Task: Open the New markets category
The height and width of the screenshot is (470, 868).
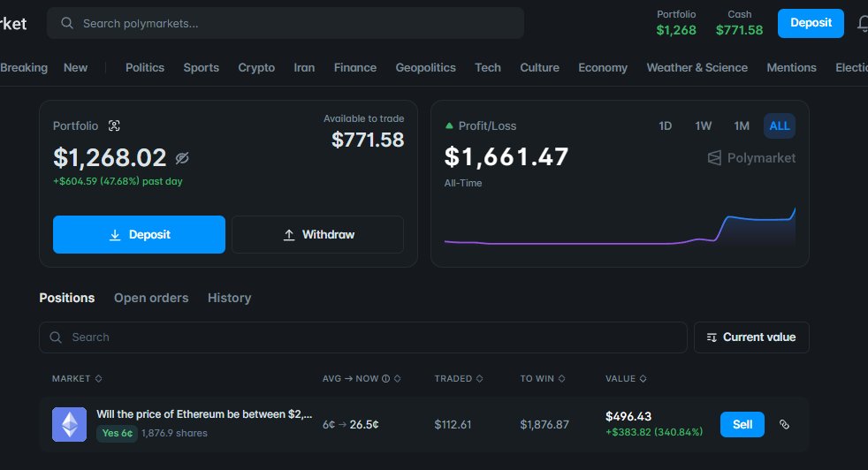Action: [75, 67]
